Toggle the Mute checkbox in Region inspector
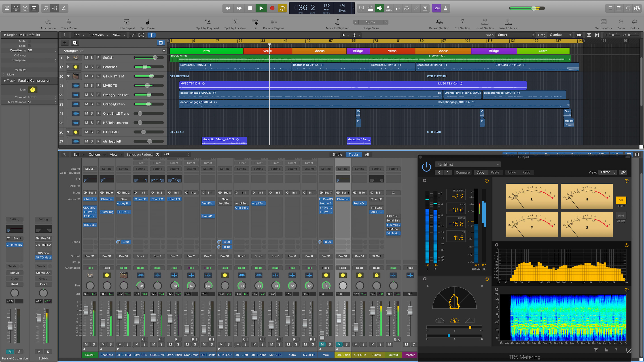The height and width of the screenshot is (362, 644). [x=29, y=41]
